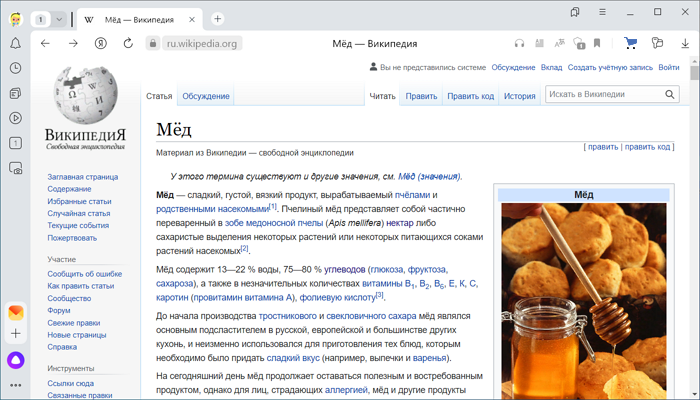Open passwords and cards manager icon
This screenshot has width=700, height=400.
657,43
